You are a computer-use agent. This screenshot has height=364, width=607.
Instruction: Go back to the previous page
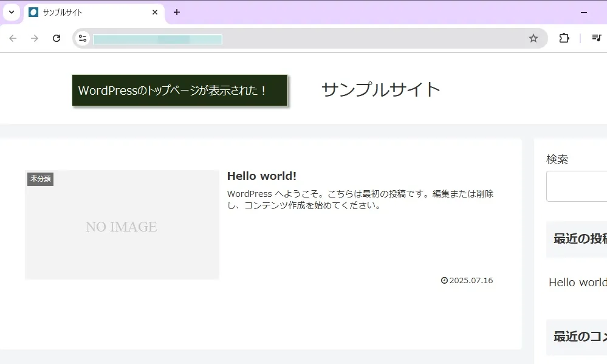point(13,38)
